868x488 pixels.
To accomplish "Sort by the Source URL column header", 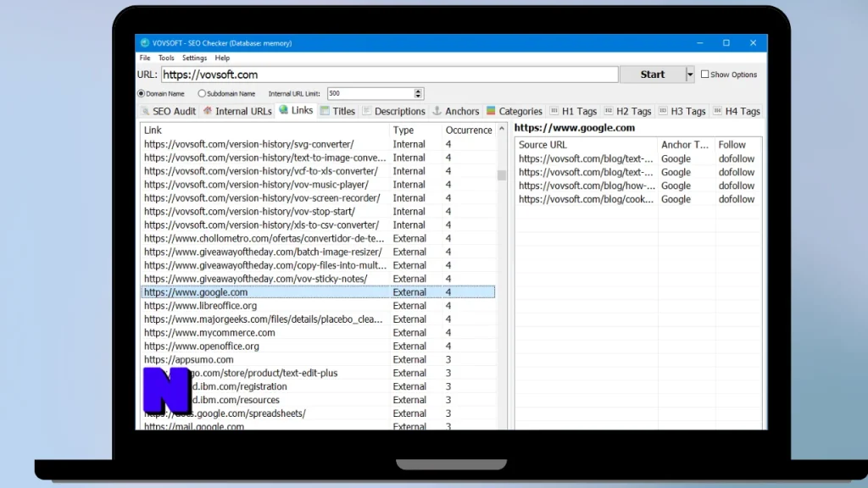I will click(x=587, y=144).
